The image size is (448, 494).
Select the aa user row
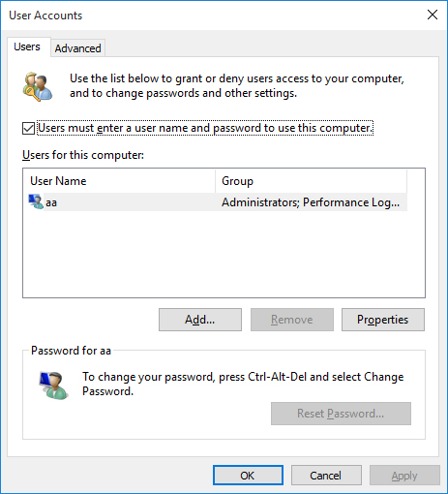(x=215, y=202)
